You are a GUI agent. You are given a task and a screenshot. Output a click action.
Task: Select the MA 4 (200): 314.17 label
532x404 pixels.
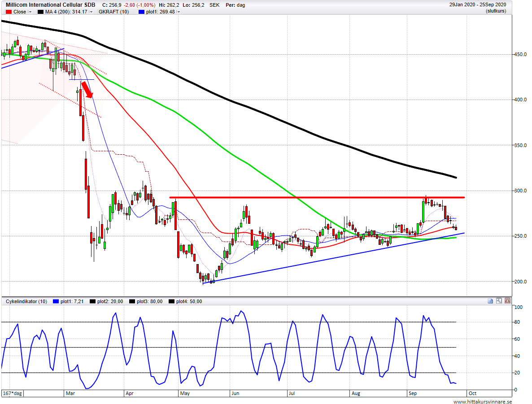66,12
